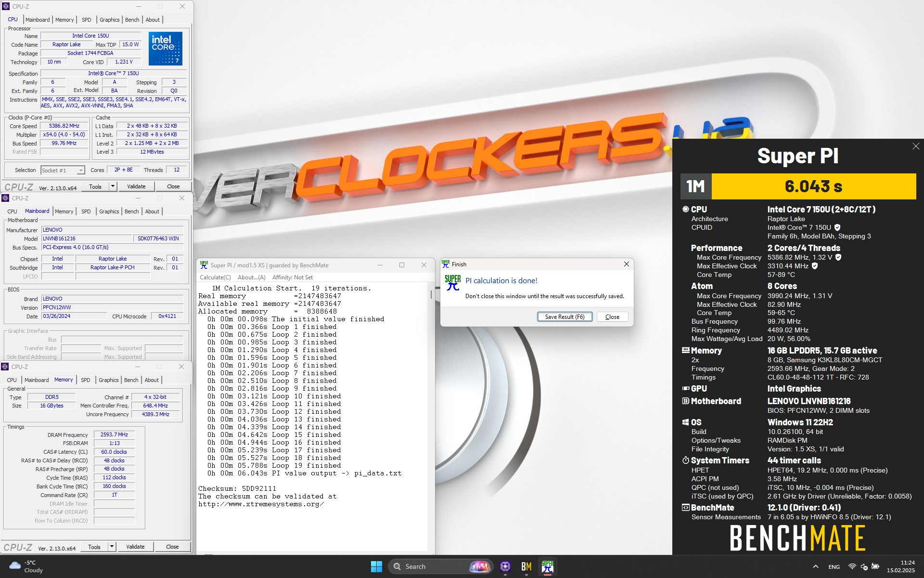The width and height of the screenshot is (924, 578).
Task: Click the CPU section chip icon in BenchMate
Action: 685,209
